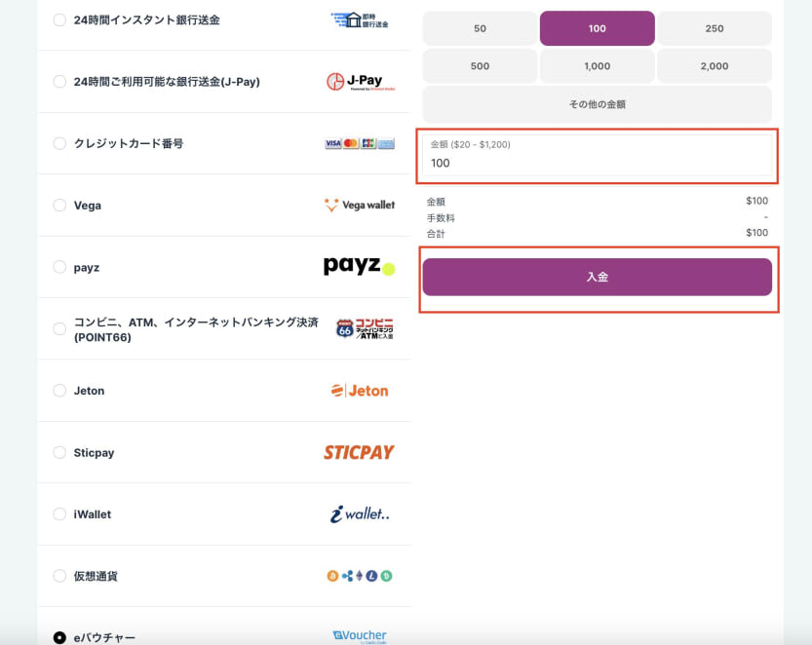The image size is (812, 645).
Task: Click the 24時間インスタント銀行送金 label
Action: point(146,20)
